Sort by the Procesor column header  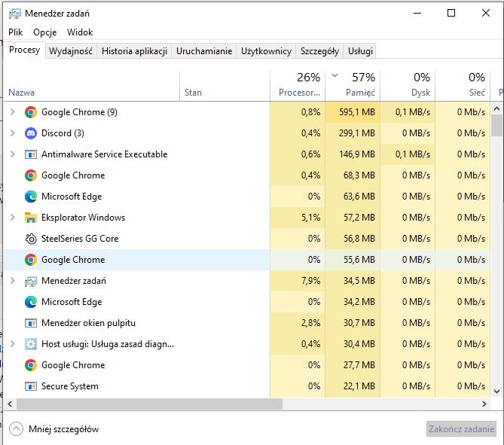coord(298,86)
